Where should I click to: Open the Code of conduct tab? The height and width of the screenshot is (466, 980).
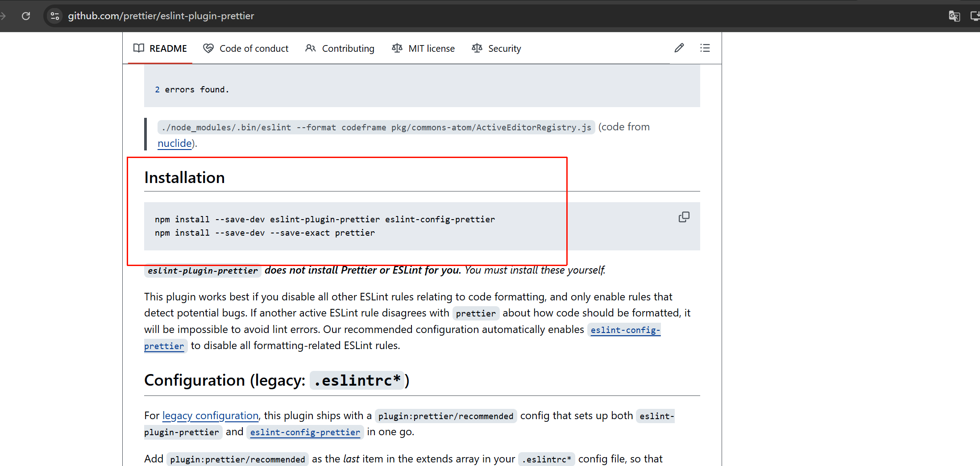246,48
